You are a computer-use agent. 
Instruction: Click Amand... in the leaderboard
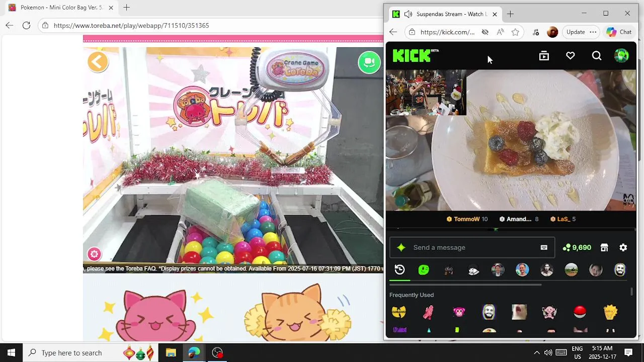point(519,219)
